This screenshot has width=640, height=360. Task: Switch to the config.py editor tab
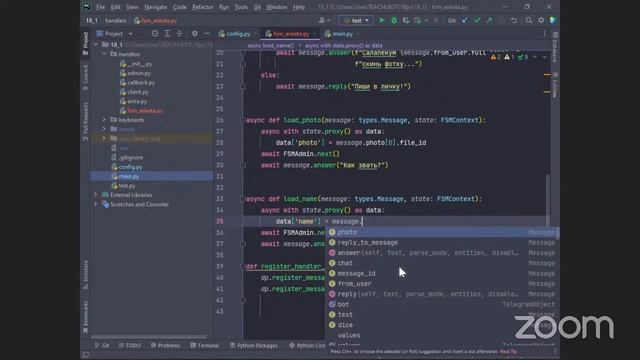coord(237,34)
